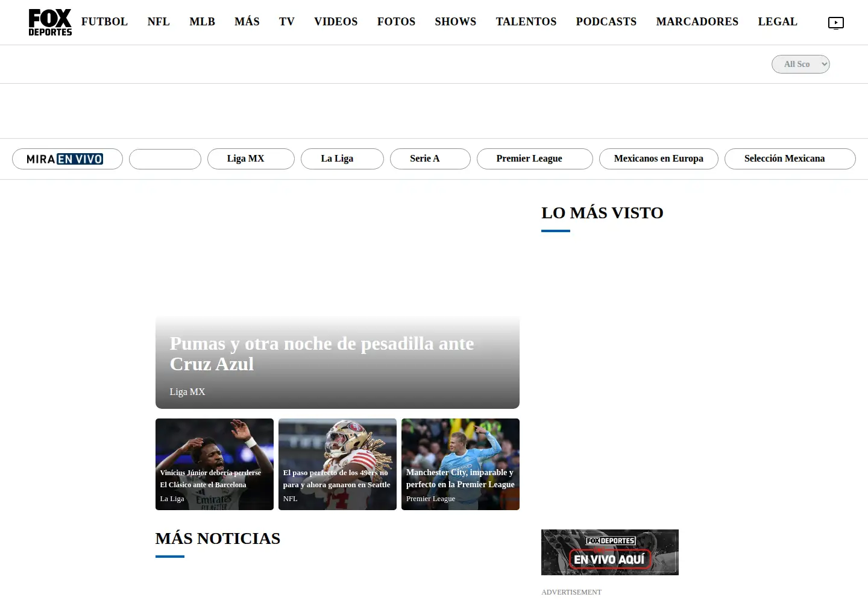Select the La Liga filter pill
The image size is (868, 603).
point(342,159)
